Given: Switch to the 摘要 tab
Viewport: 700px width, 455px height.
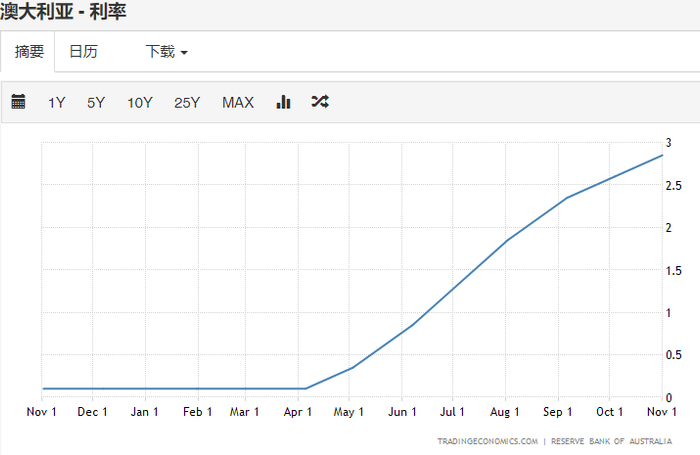Looking at the screenshot, I should pos(28,51).
